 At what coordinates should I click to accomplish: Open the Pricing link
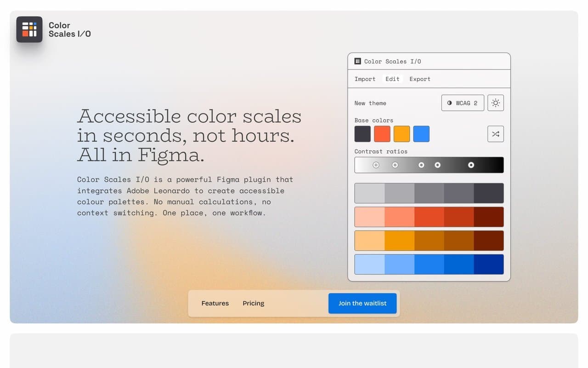(x=254, y=303)
